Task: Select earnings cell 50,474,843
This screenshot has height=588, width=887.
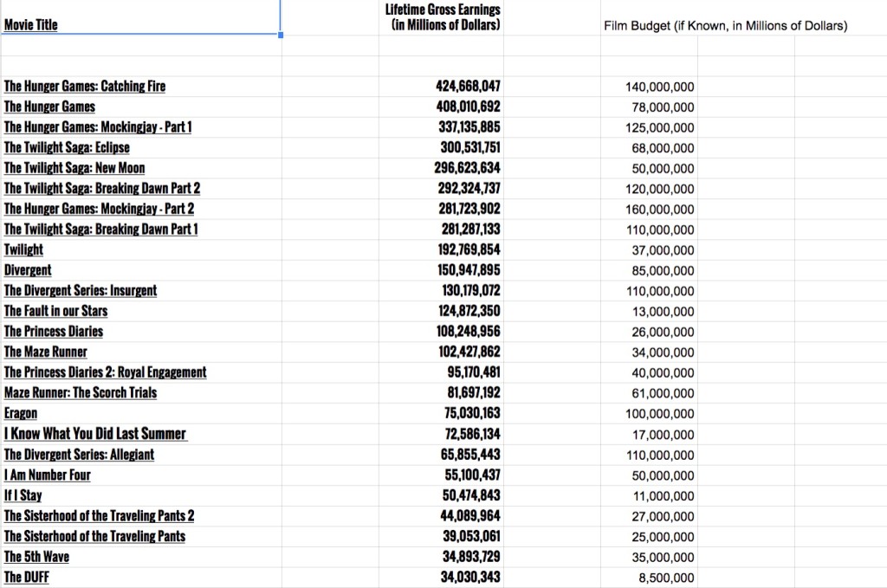Action: coord(441,494)
